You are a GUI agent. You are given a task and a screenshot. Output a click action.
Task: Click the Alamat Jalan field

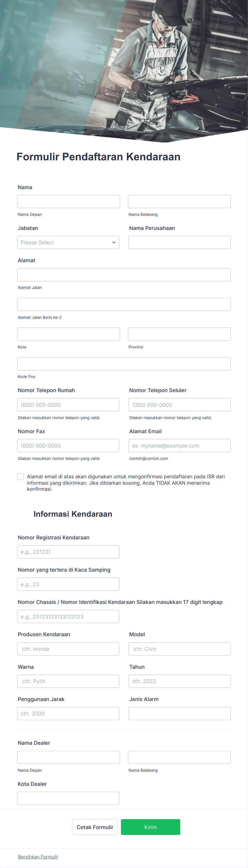pos(124,275)
